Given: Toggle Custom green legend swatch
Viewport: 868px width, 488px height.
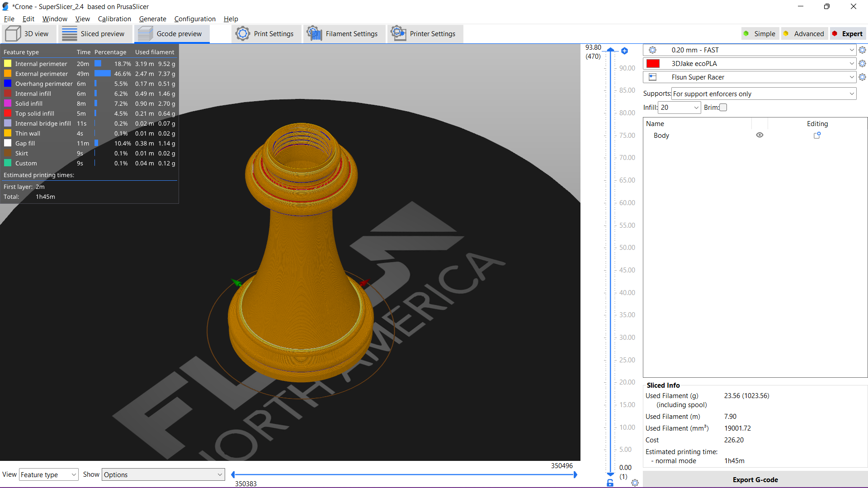Looking at the screenshot, I should (8, 163).
